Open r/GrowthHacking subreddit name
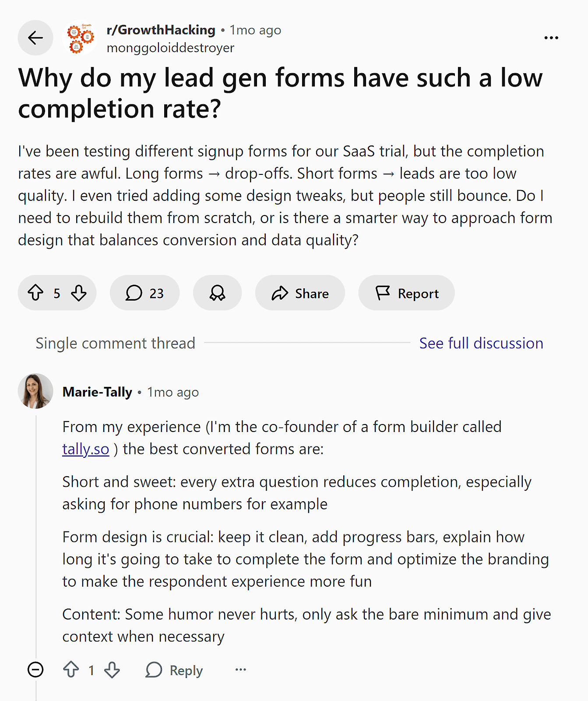Image resolution: width=588 pixels, height=701 pixels. [160, 30]
